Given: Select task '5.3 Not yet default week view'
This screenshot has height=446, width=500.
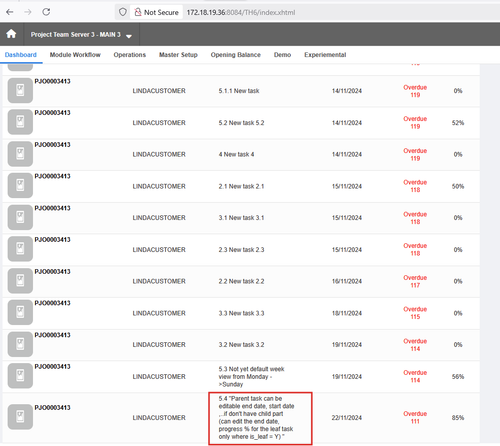Looking at the screenshot, I should 251,377.
